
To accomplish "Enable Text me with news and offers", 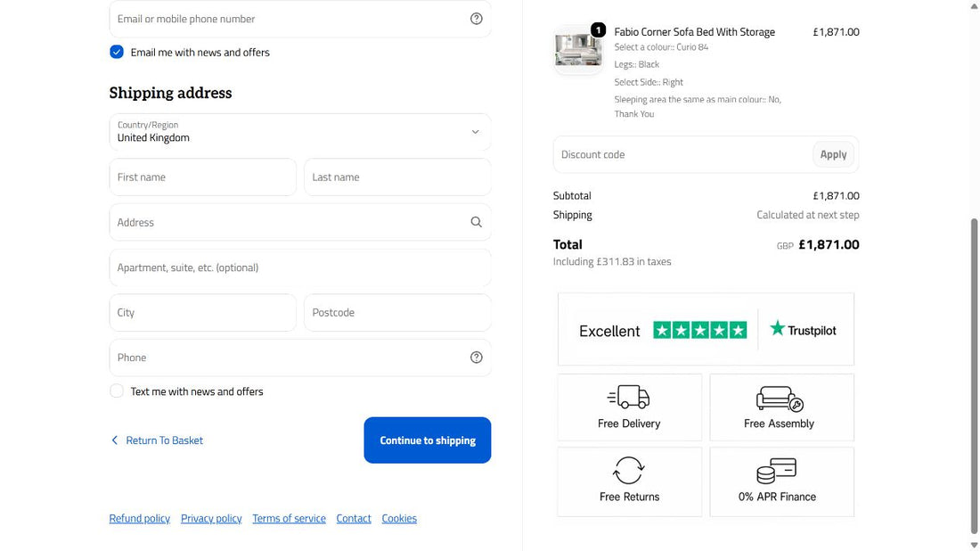I will (116, 391).
